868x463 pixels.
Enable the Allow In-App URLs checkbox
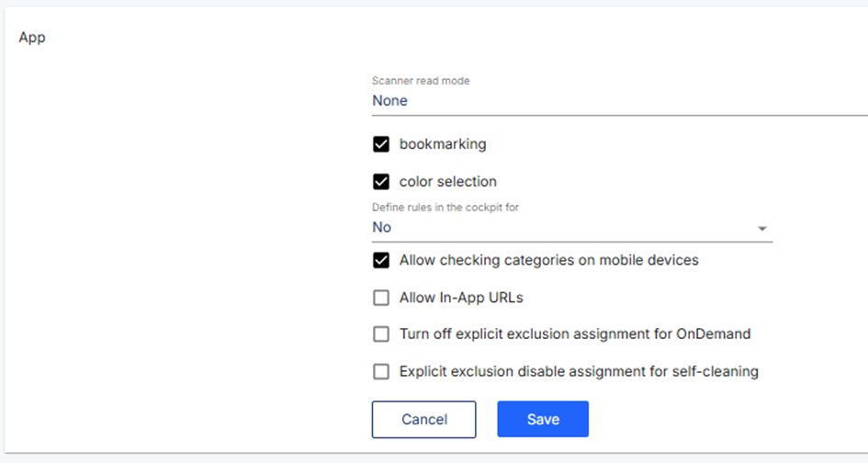tap(381, 298)
